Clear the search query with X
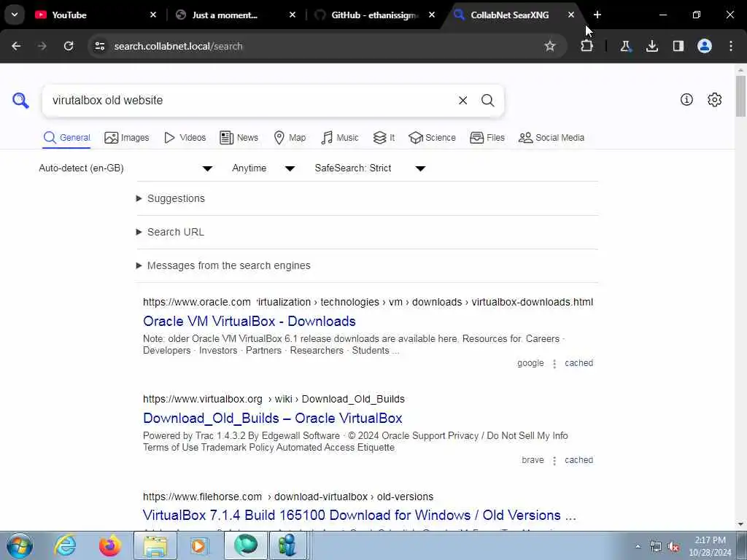 pyautogui.click(x=462, y=101)
